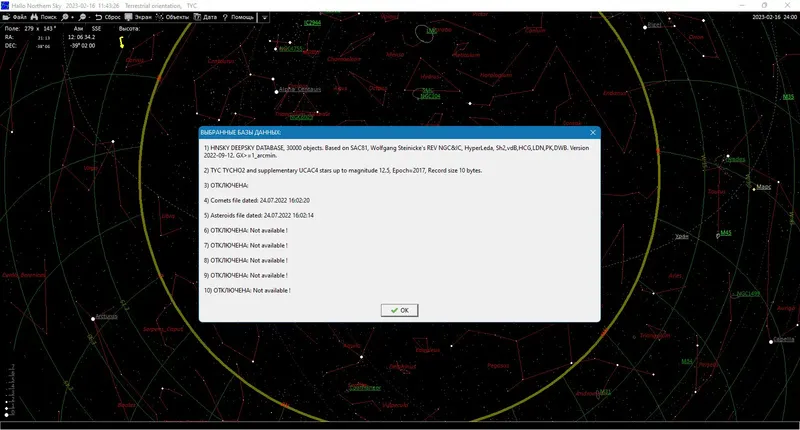Click the Rigel star label
Image resolution: width=800 pixels, height=430 pixels.
point(655,24)
